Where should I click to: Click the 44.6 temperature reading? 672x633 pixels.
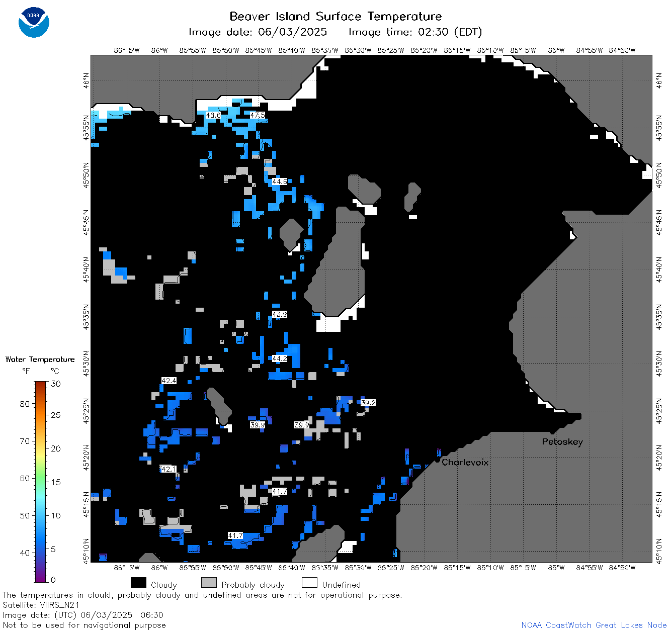(280, 182)
